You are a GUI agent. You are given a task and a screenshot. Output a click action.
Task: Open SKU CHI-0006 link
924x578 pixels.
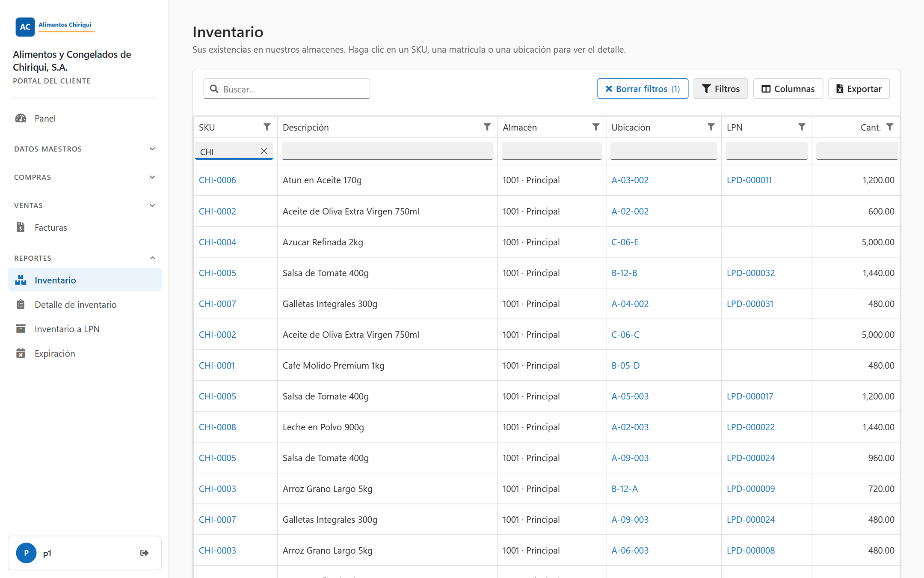pos(217,180)
